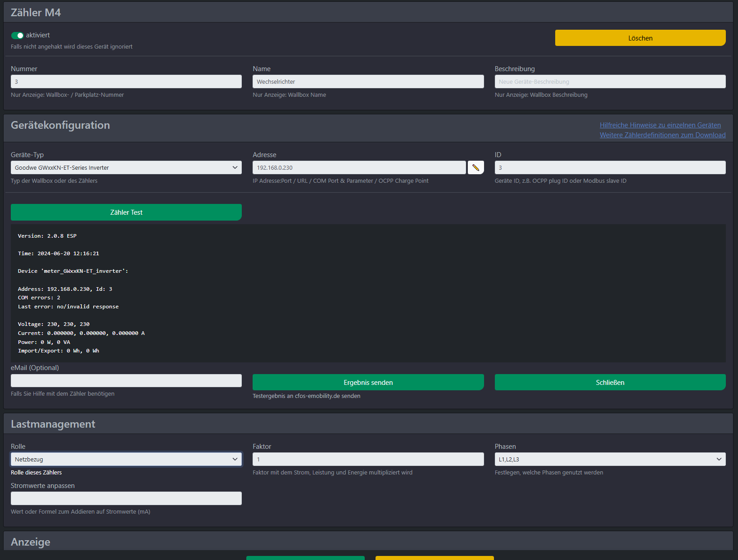Click the pencil edit icon beside Adresse
738x560 pixels.
tap(475, 167)
